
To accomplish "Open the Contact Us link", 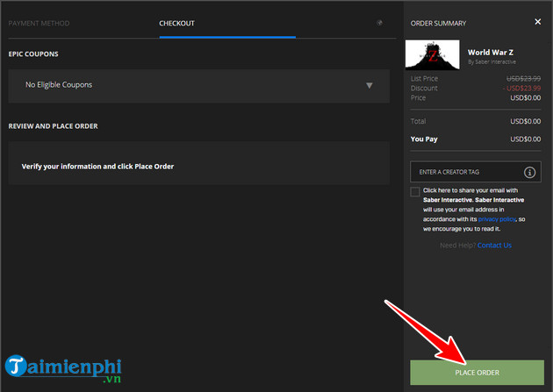I will [494, 246].
